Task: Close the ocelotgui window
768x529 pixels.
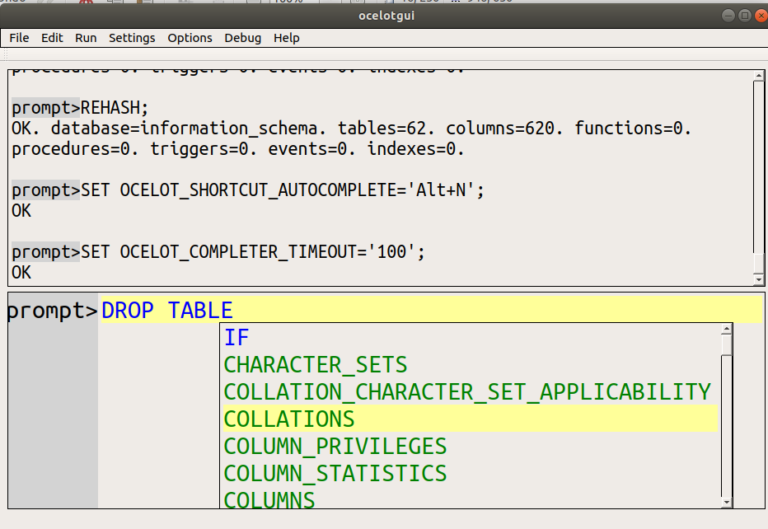Action: [x=761, y=16]
